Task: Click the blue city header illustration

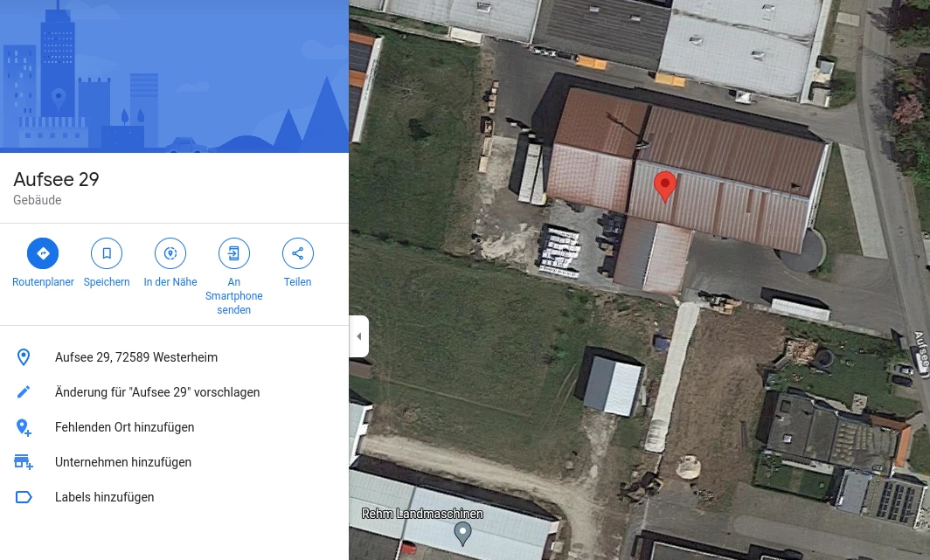Action: [175, 77]
